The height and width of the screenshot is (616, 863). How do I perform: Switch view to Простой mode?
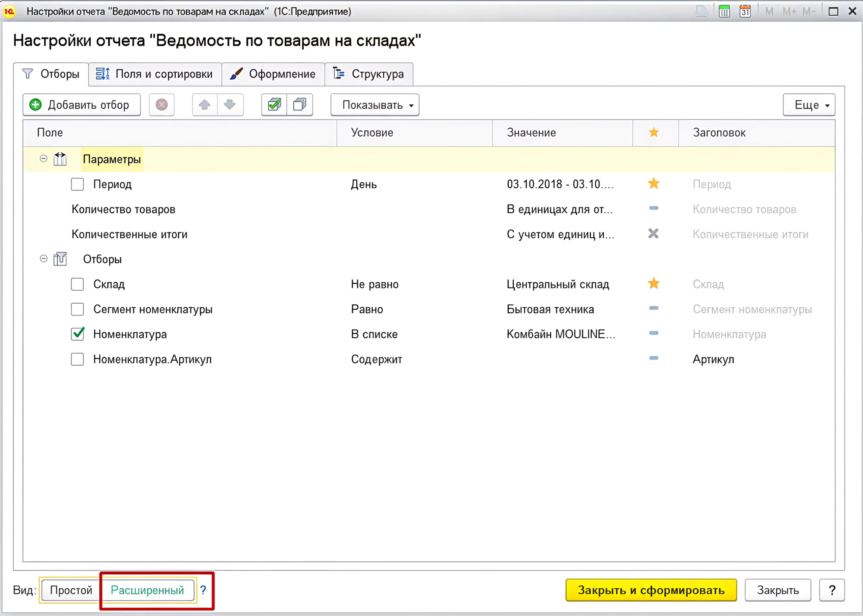[x=71, y=590]
